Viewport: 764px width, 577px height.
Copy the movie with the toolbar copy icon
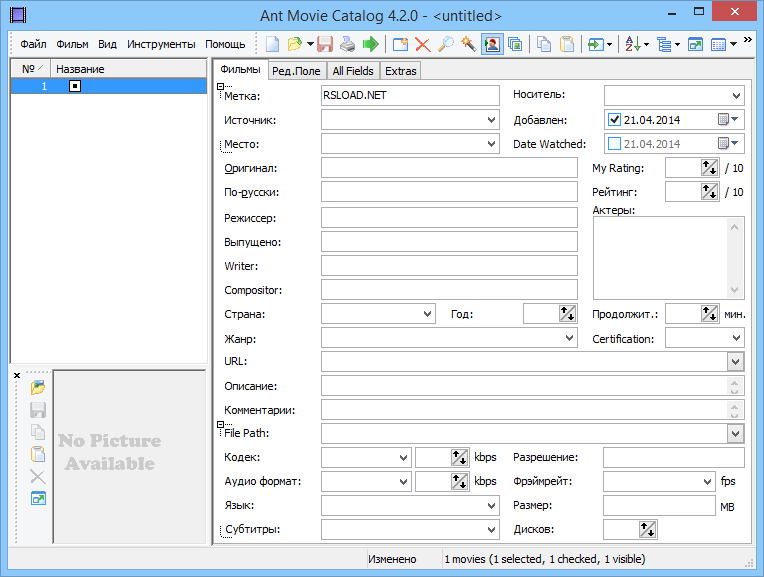[x=544, y=44]
